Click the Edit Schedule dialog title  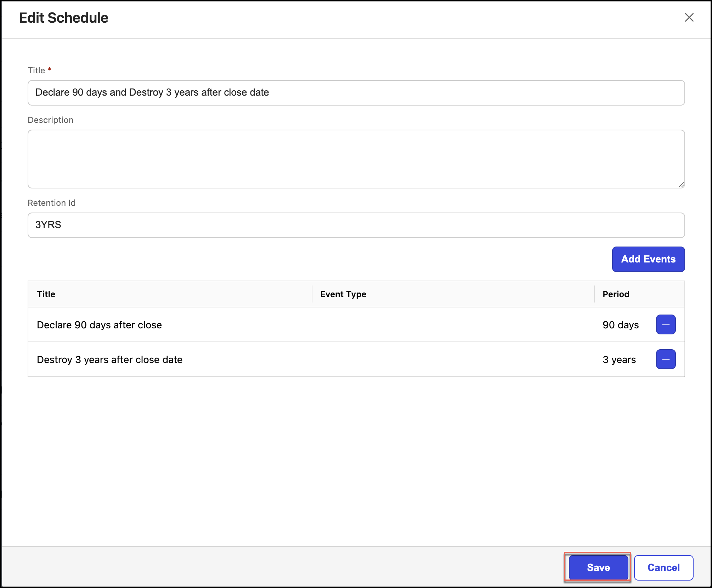click(x=64, y=17)
